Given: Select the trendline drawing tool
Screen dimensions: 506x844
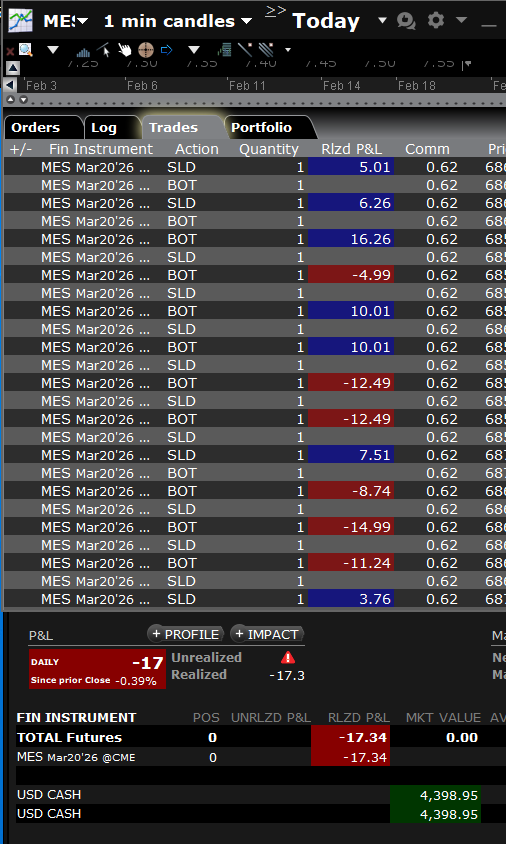Looking at the screenshot, I should click(x=245, y=50).
